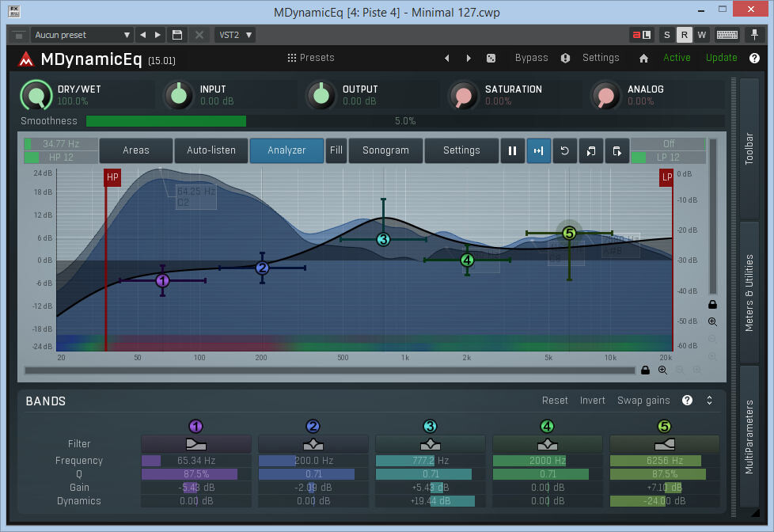Select band 3 node on the graph
Viewport: 774px width, 532px height.
(383, 240)
